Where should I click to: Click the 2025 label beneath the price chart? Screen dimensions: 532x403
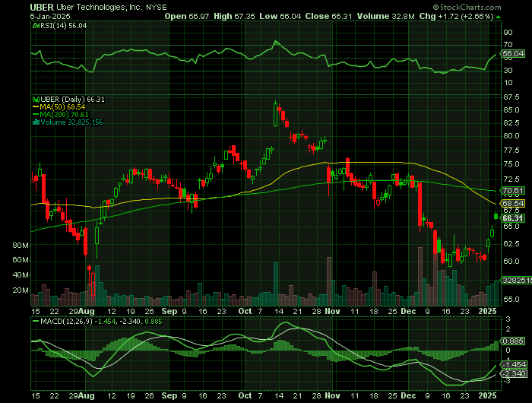(487, 311)
